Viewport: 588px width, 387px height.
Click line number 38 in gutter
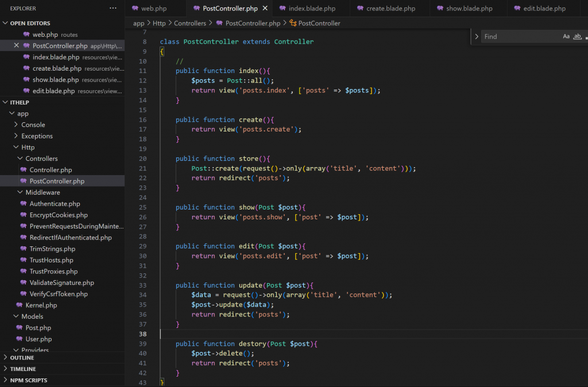pyautogui.click(x=143, y=334)
